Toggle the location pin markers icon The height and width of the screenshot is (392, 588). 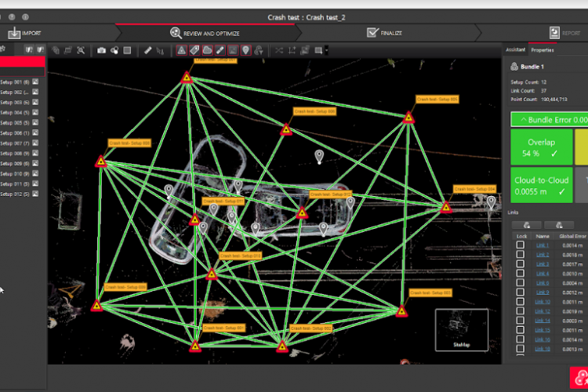[245, 50]
